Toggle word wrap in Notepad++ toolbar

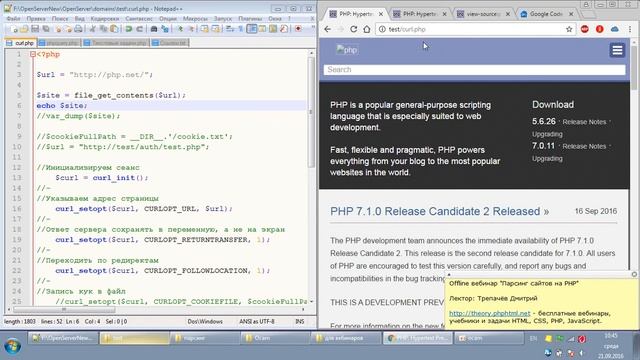click(x=230, y=29)
